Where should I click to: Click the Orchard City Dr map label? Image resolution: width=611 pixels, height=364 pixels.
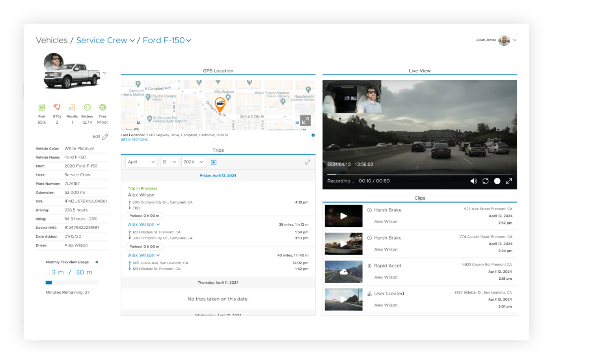(252, 117)
